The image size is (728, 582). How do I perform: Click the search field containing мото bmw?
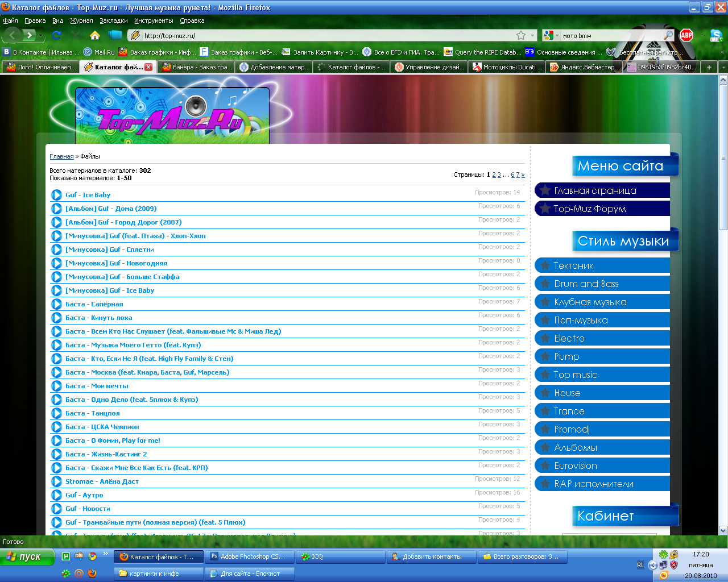click(612, 35)
